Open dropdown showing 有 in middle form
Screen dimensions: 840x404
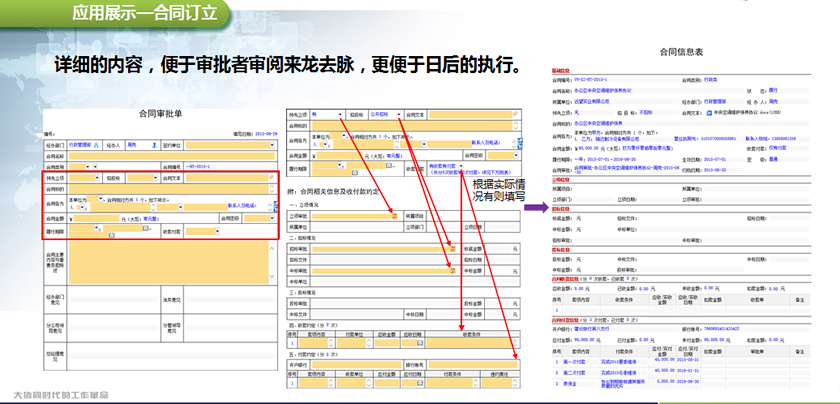click(340, 115)
